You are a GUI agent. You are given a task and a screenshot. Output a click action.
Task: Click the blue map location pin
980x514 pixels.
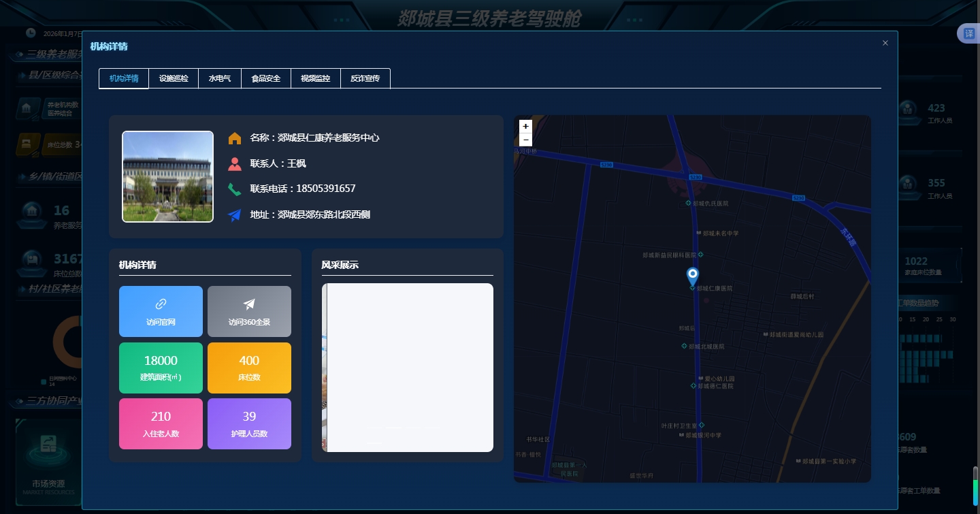pos(692,276)
